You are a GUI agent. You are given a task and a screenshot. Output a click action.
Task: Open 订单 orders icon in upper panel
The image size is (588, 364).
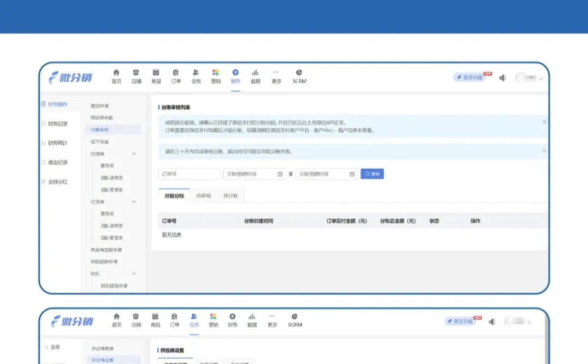pyautogui.click(x=175, y=72)
